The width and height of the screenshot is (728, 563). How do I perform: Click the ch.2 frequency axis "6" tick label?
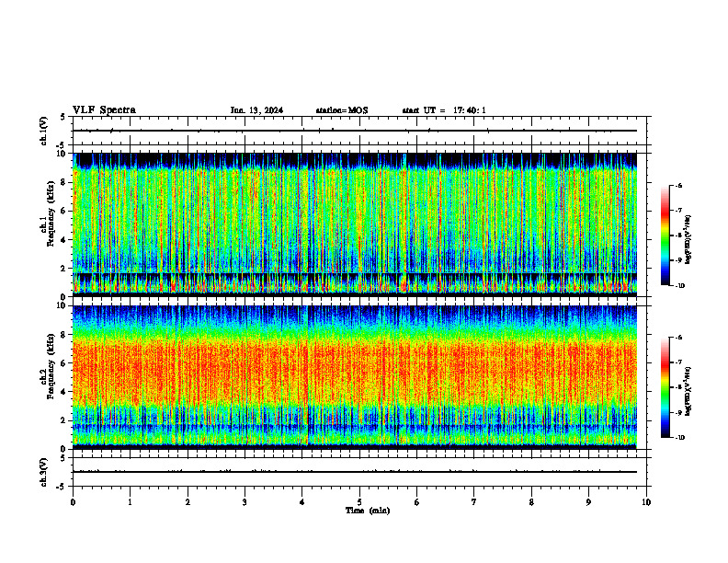(64, 363)
